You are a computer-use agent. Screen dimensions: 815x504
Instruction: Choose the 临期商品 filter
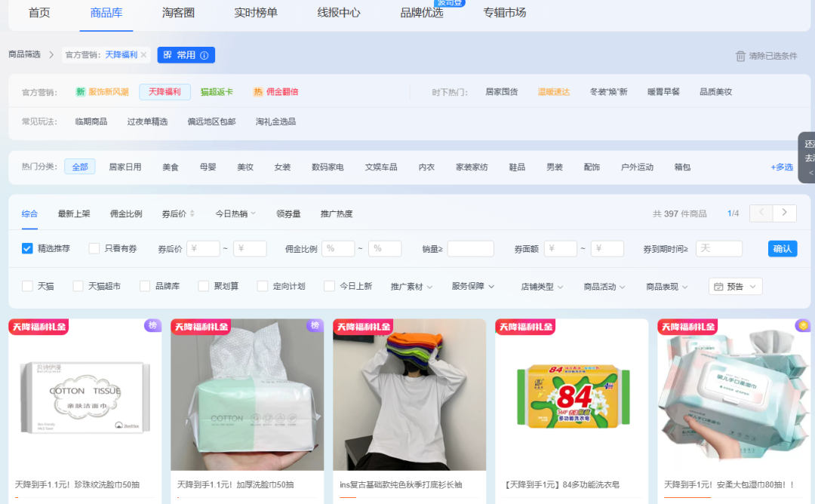click(x=91, y=121)
